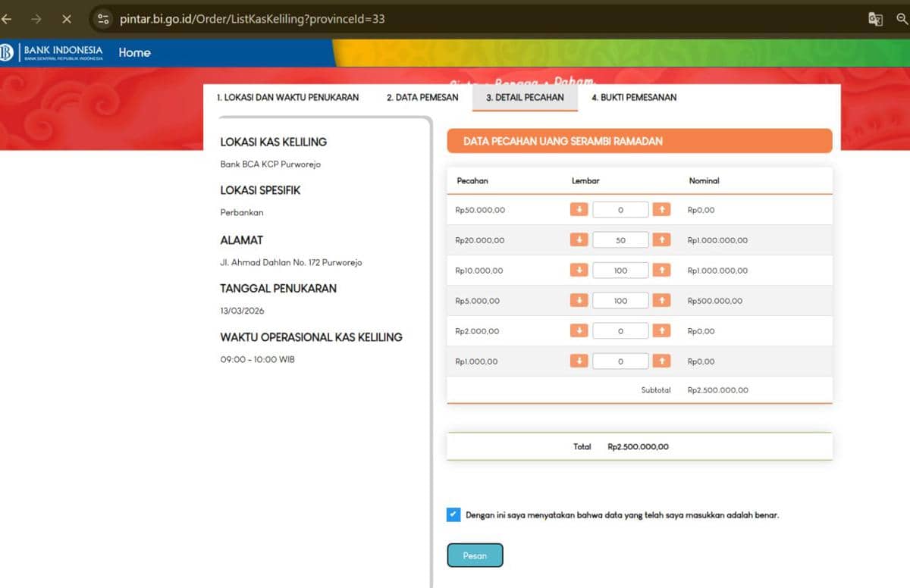The height and width of the screenshot is (588, 910).
Task: Select the Bukti Pemesanan tab
Action: [x=634, y=98]
